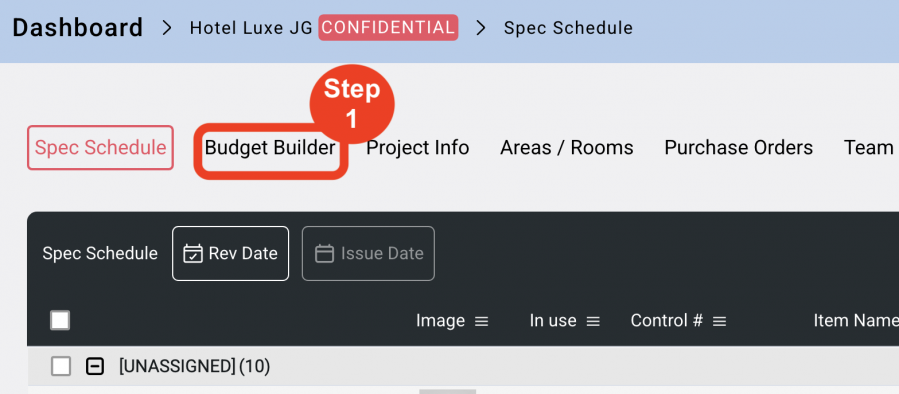Check the [UNASSIGNED] group checkbox
Image resolution: width=899 pixels, height=394 pixels.
tap(61, 366)
